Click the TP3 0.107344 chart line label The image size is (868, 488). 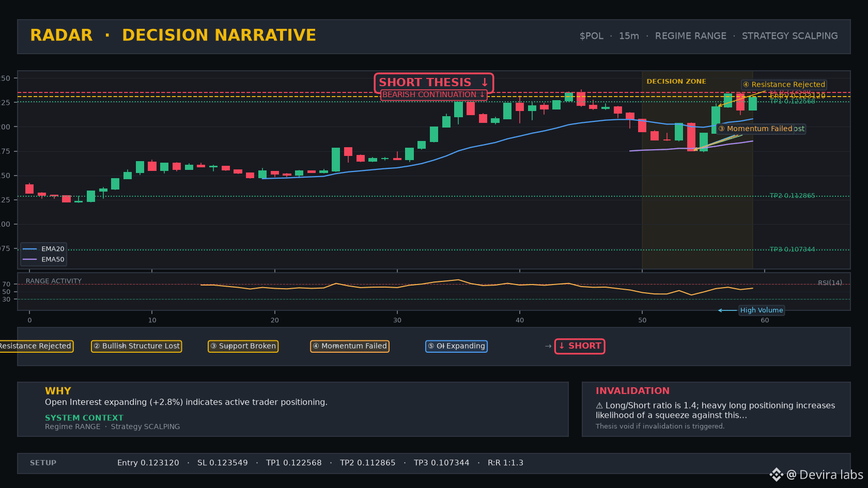pos(792,249)
